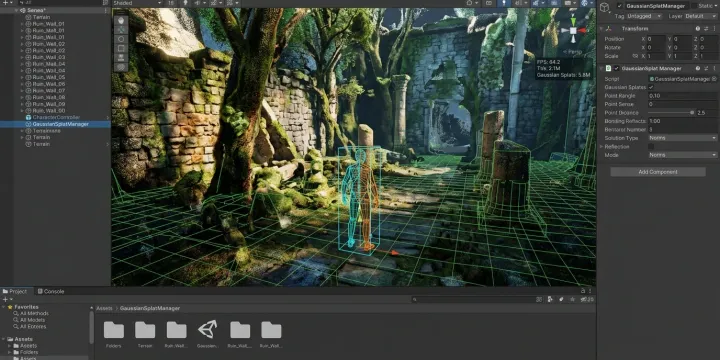Screen dimensions: 720x360
Task: Collapse the Transform component foldout
Action: pos(602,29)
